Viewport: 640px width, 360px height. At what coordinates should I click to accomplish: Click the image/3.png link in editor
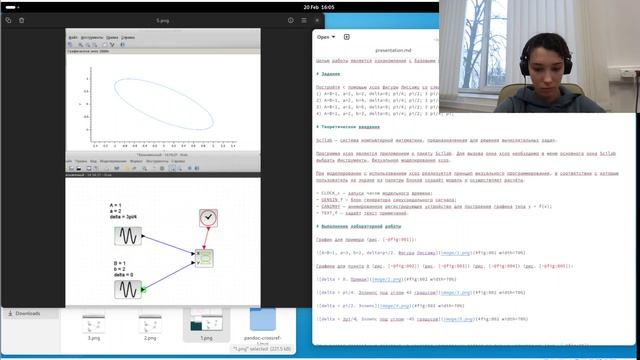point(456,292)
